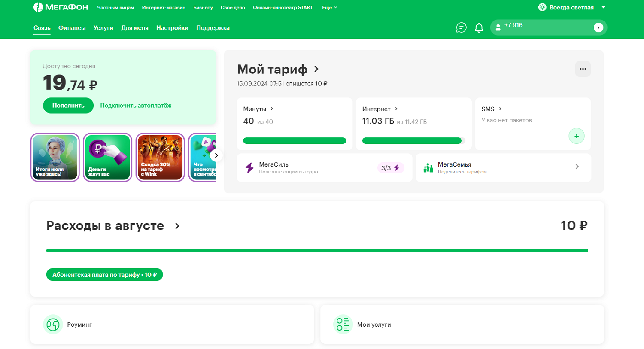Click the Пополнить button
Screen dimensions: 644x349
(x=68, y=106)
